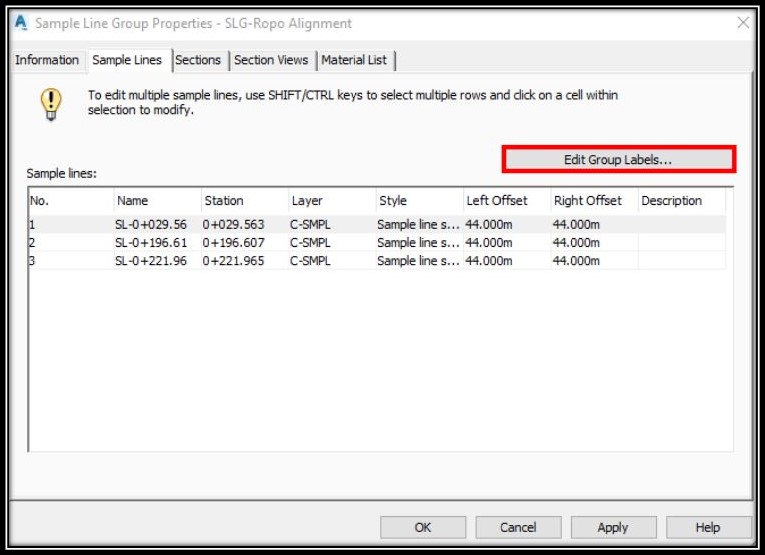Click the Station column header
Viewport: 765px width, 555px height.
(245, 200)
